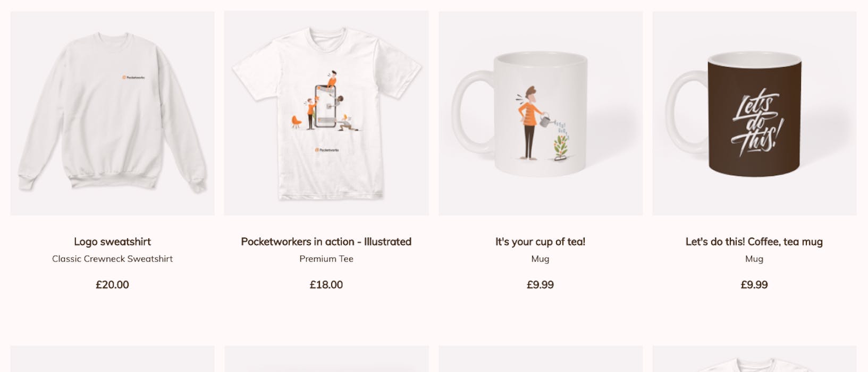Click the £9.99 price on the tea mug

[x=540, y=285]
